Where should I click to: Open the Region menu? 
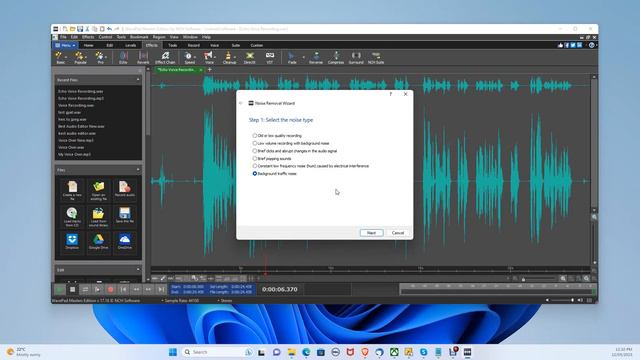click(x=159, y=37)
